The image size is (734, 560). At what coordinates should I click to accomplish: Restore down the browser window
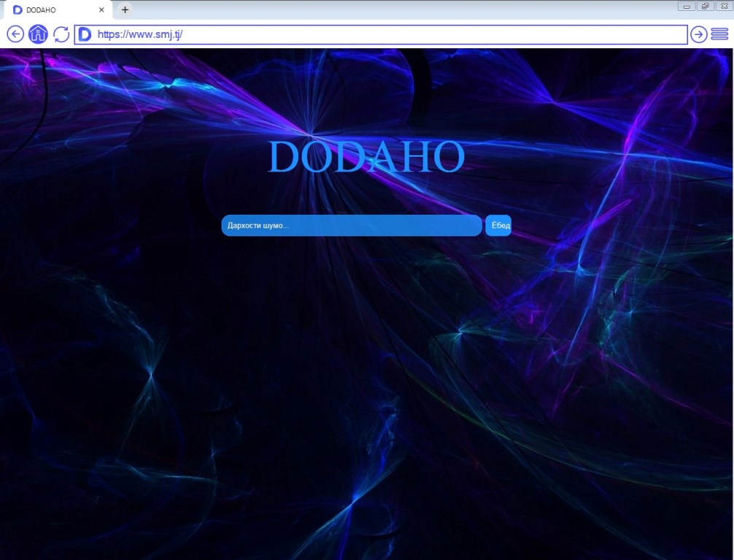[705, 7]
